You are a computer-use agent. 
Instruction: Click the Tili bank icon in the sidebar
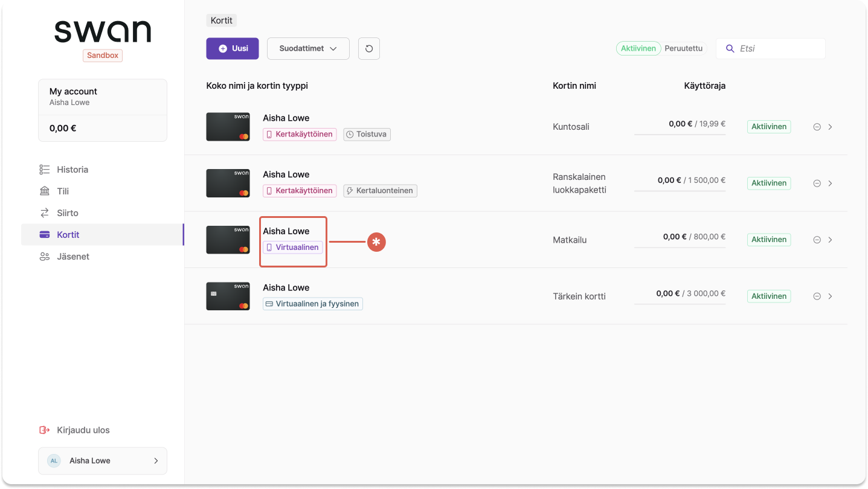[x=45, y=191]
